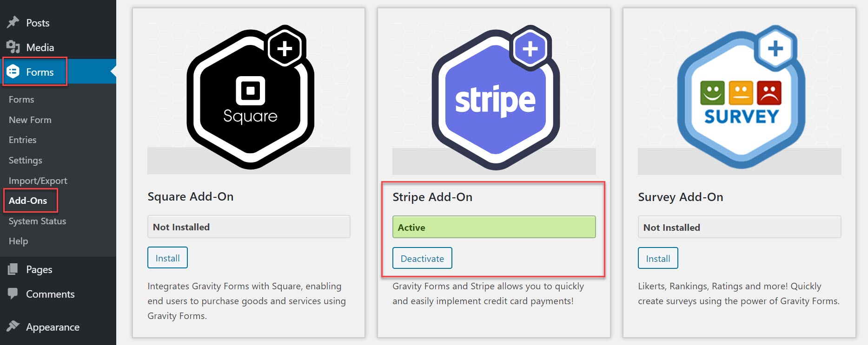Image resolution: width=868 pixels, height=345 pixels.
Task: Click the Appearance paintbrush icon
Action: point(13,326)
